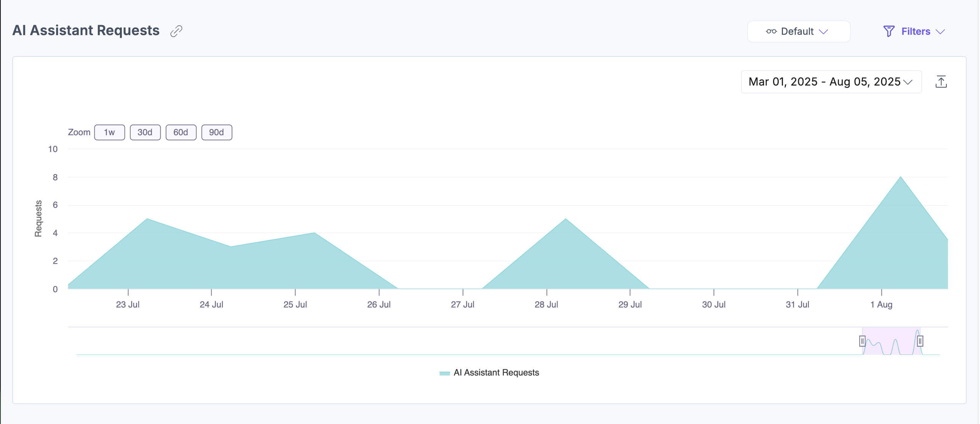Viewport: 980px width, 424px height.
Task: Select the 1w zoom range
Action: 109,133
